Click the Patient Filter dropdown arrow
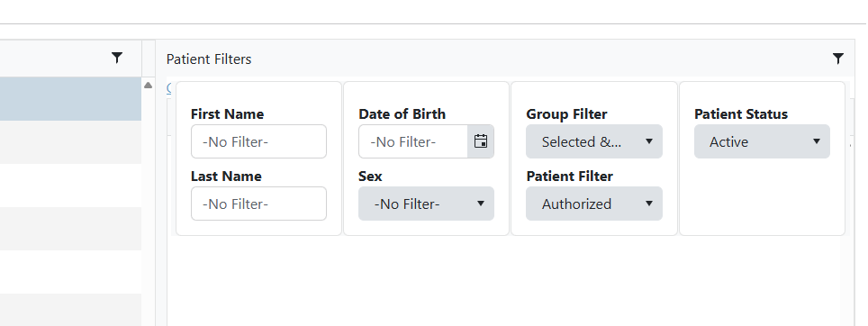Viewport: 868px width, 326px height. pyautogui.click(x=649, y=204)
